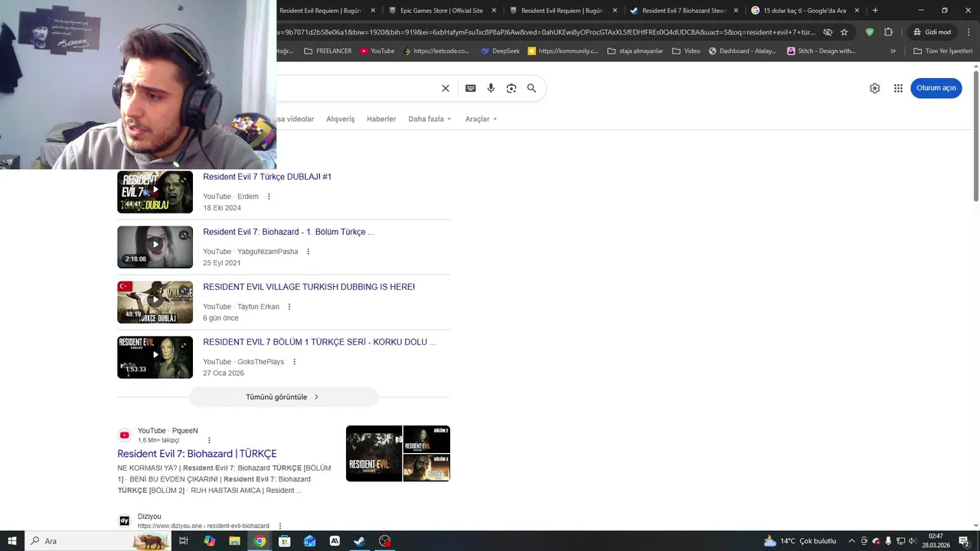Play the 2:18:08 video thumbnail
The height and width of the screenshot is (551, 980).
[x=155, y=247]
